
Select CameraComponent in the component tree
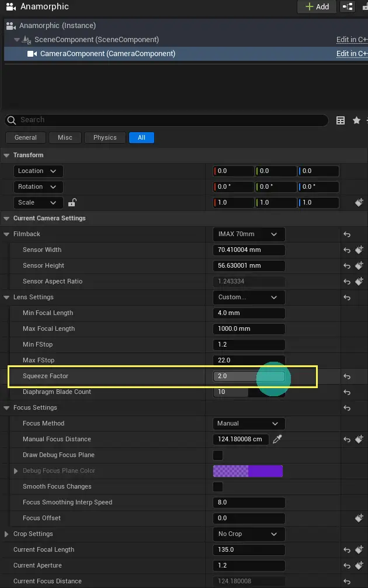coord(107,54)
